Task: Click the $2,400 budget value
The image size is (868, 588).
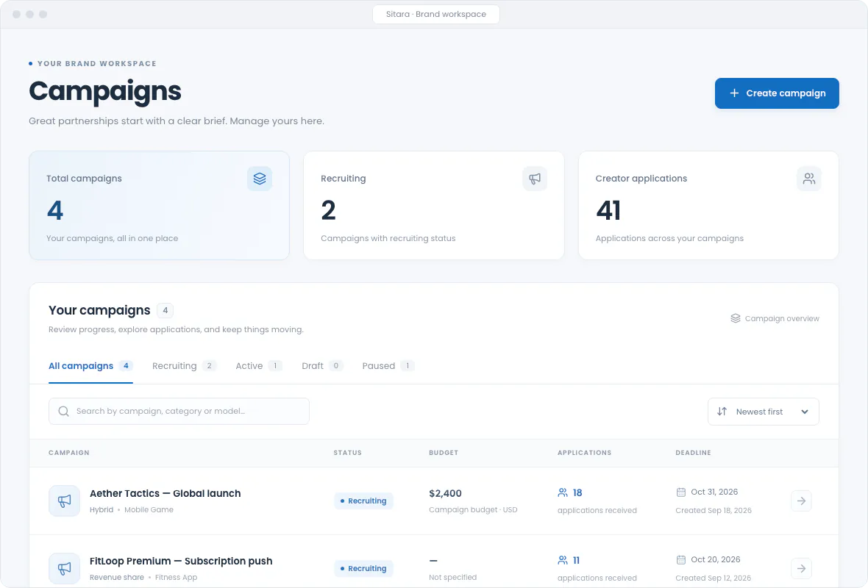Action: coord(445,493)
